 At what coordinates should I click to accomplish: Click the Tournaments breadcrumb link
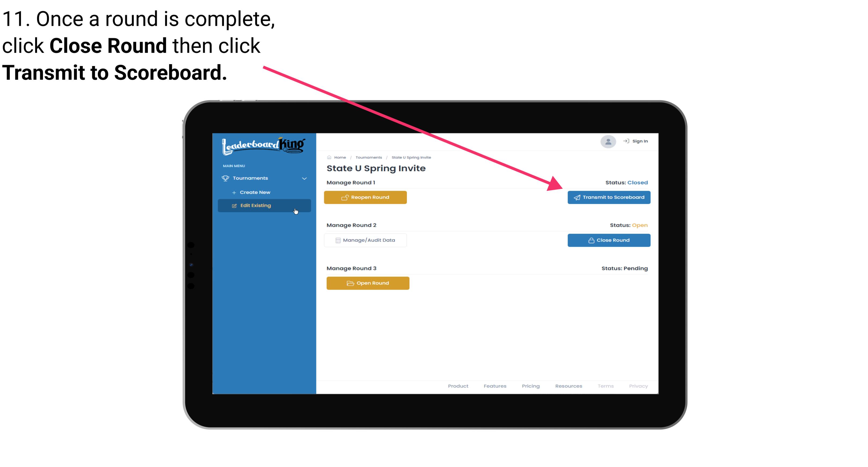point(368,157)
